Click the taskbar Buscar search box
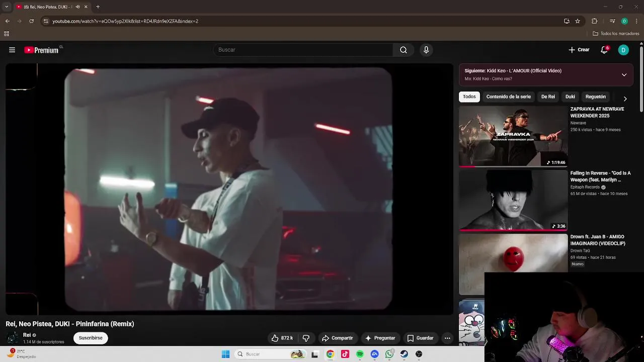This screenshot has width=644, height=362. [x=271, y=354]
